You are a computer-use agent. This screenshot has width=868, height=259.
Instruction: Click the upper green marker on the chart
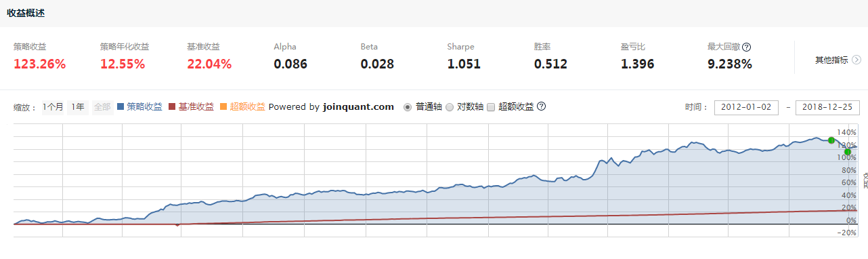point(831,140)
